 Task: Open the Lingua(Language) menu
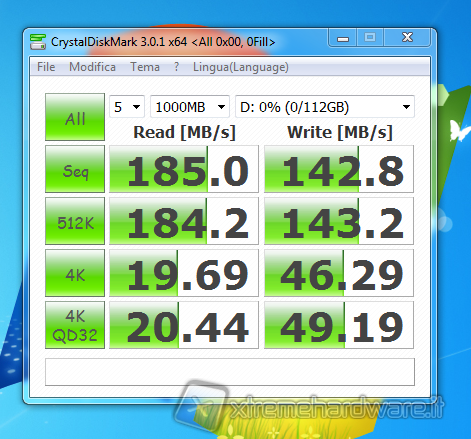click(241, 67)
